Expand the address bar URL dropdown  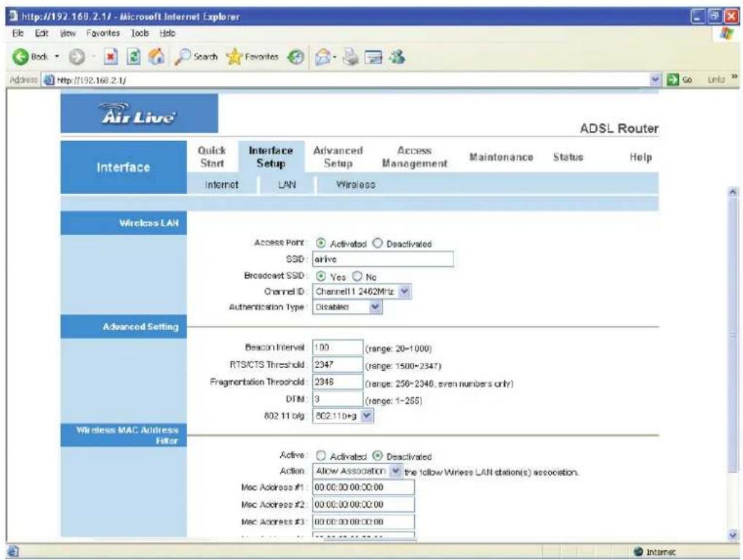tap(655, 79)
